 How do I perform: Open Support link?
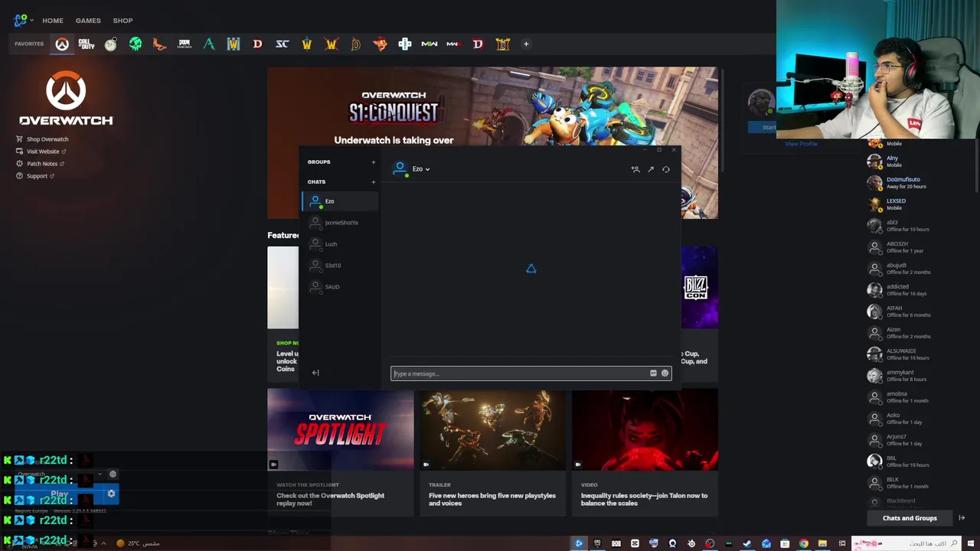coord(35,176)
